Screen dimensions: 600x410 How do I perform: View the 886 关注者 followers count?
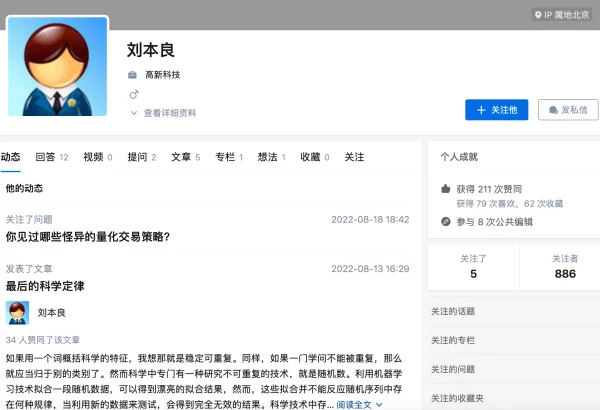[565, 273]
